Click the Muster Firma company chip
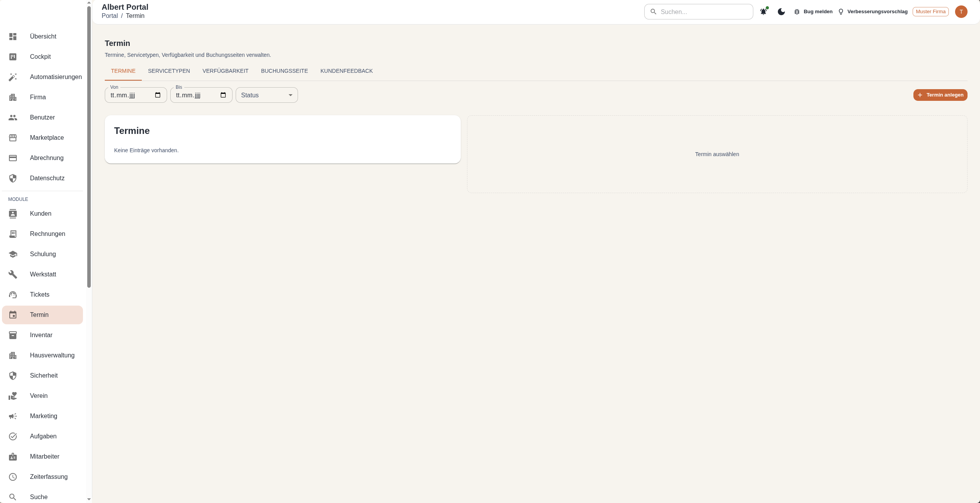980x503 pixels. coord(931,12)
